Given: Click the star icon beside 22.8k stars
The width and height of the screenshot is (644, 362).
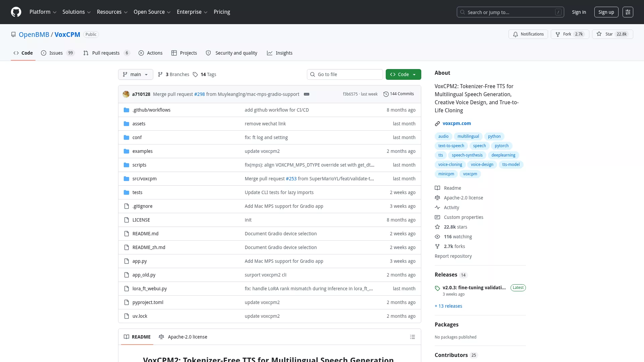Looking at the screenshot, I should point(437,227).
